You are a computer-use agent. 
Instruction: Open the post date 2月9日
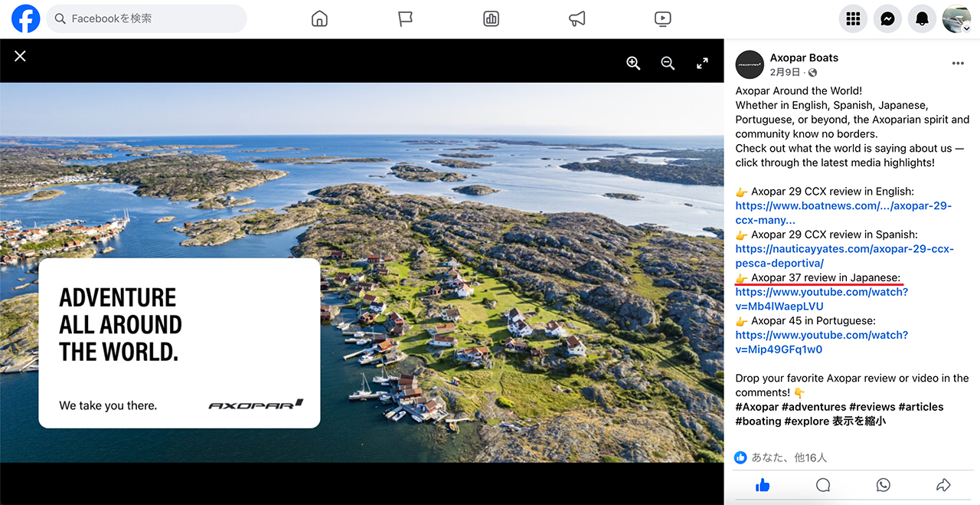[x=785, y=72]
